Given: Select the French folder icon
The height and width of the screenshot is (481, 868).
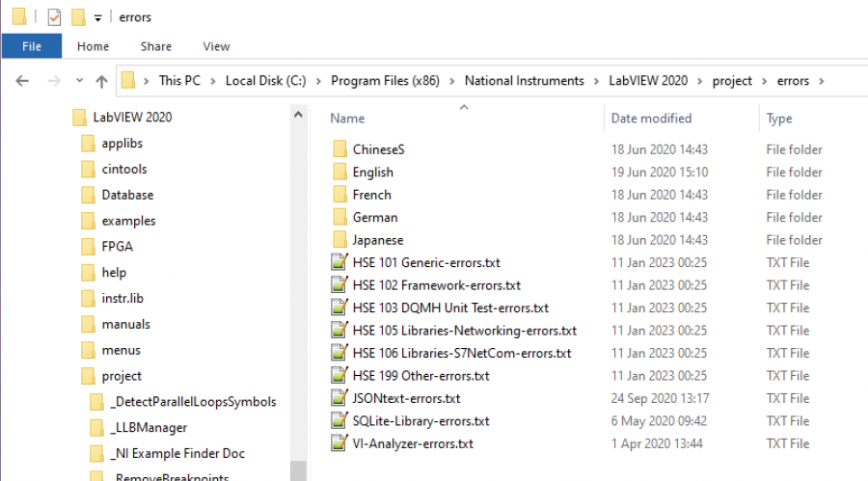Looking at the screenshot, I should 339,195.
